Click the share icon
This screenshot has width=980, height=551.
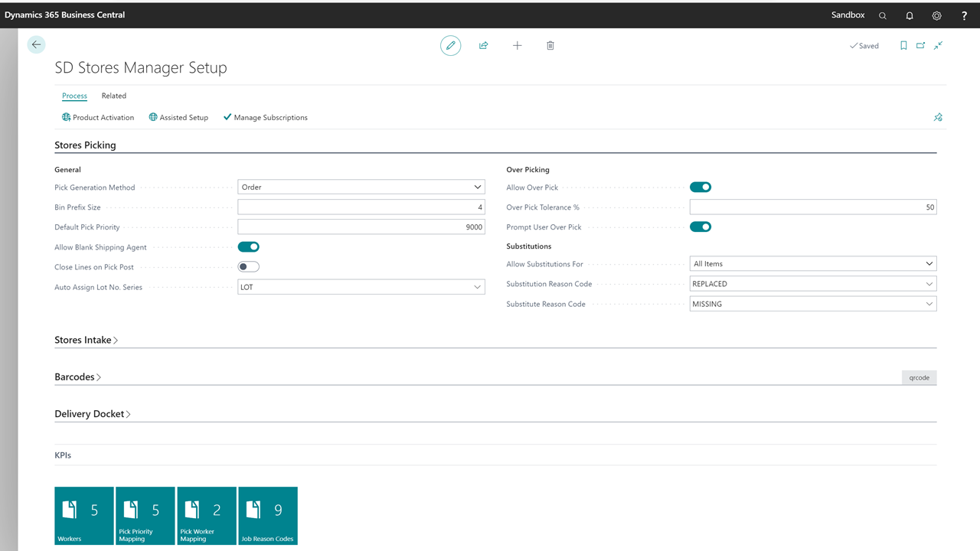click(484, 46)
